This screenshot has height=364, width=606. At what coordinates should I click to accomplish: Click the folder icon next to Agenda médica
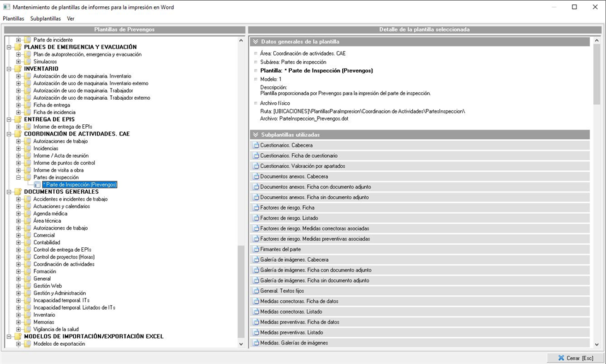pyautogui.click(x=27, y=214)
